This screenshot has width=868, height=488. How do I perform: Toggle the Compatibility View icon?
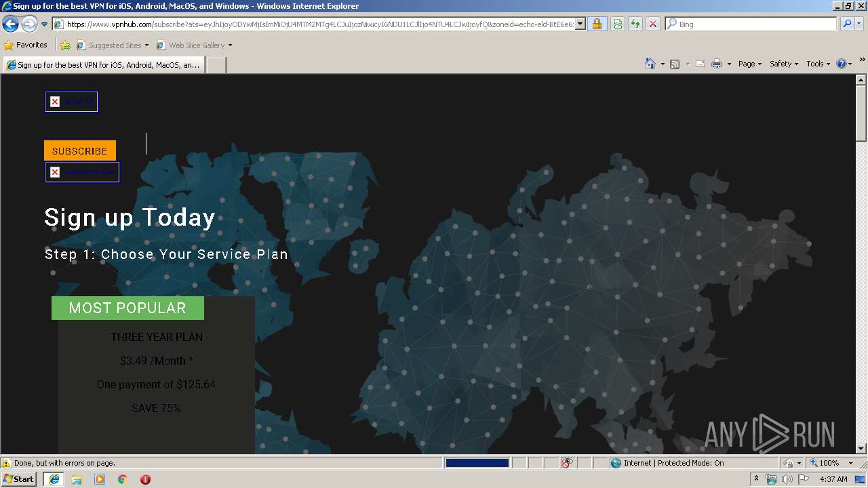point(618,24)
